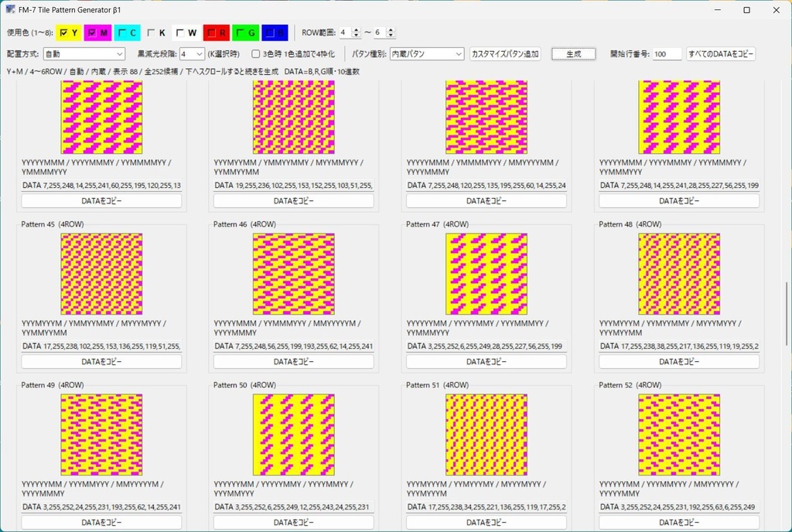Click the すべてのDATAをコピー button
This screenshot has width=792, height=532.
[721, 54]
